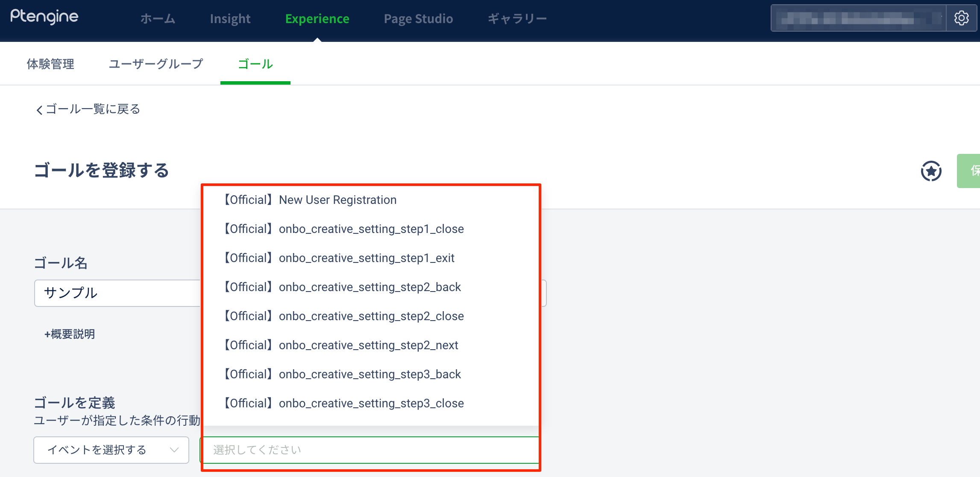Open Page Studio in navigation
The height and width of the screenshot is (477, 980).
tap(418, 19)
